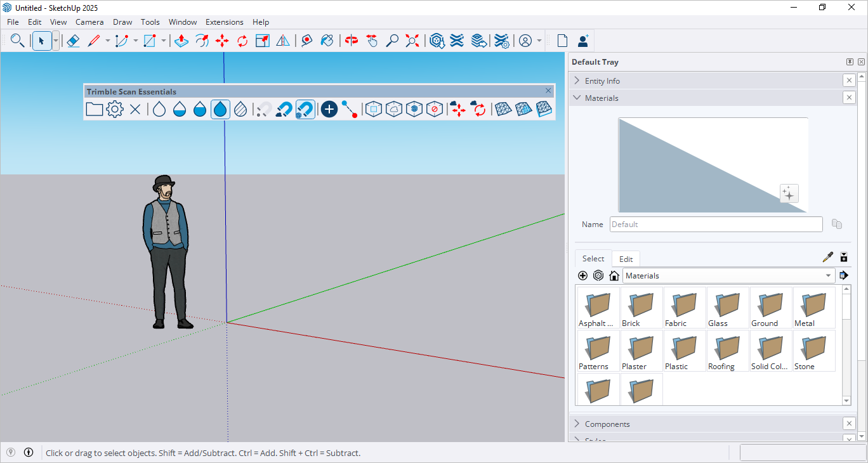The width and height of the screenshot is (868, 463).
Task: Collapse the Materials panel
Action: pos(577,98)
